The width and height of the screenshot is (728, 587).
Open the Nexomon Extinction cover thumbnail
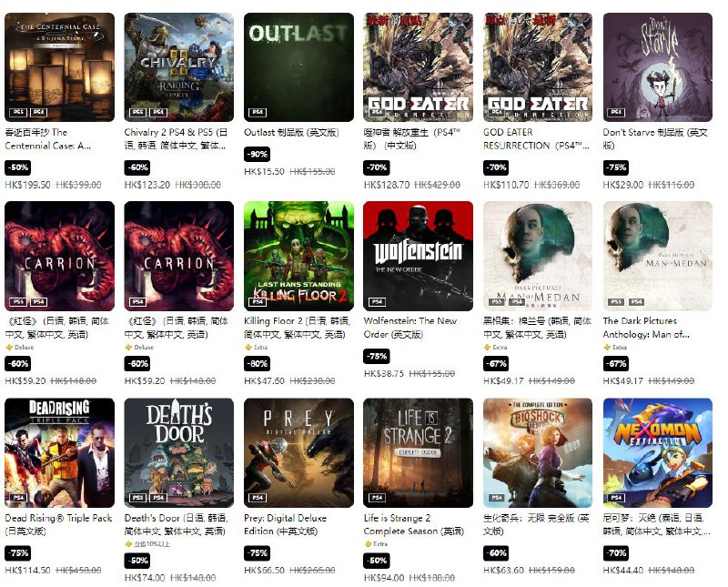(657, 453)
